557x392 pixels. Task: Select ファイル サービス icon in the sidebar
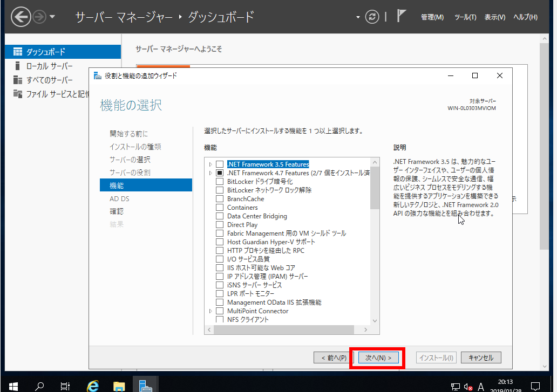point(18,94)
